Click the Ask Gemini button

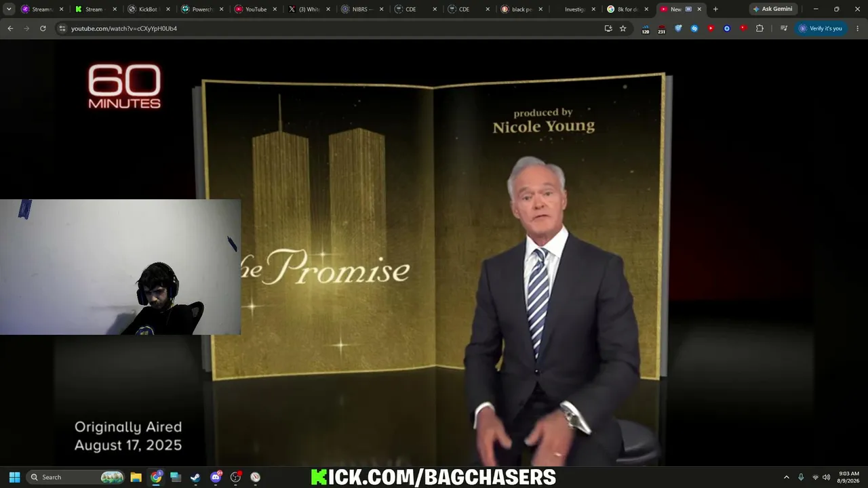coord(772,9)
